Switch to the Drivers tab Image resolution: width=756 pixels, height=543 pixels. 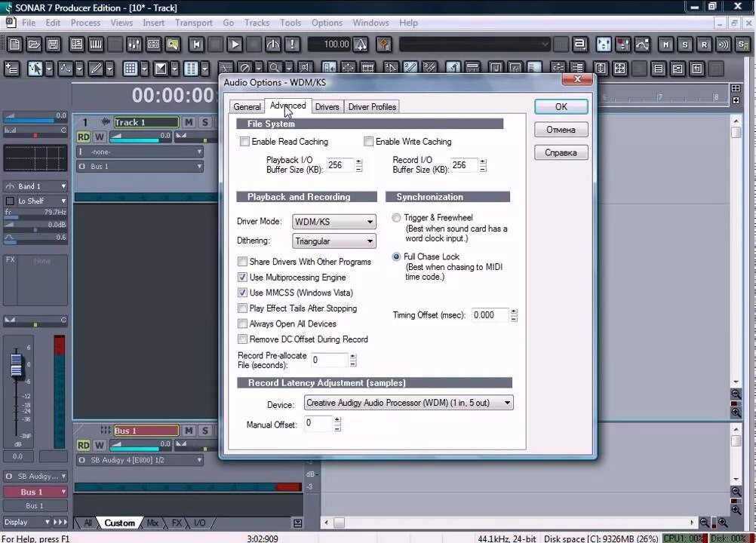pyautogui.click(x=327, y=107)
